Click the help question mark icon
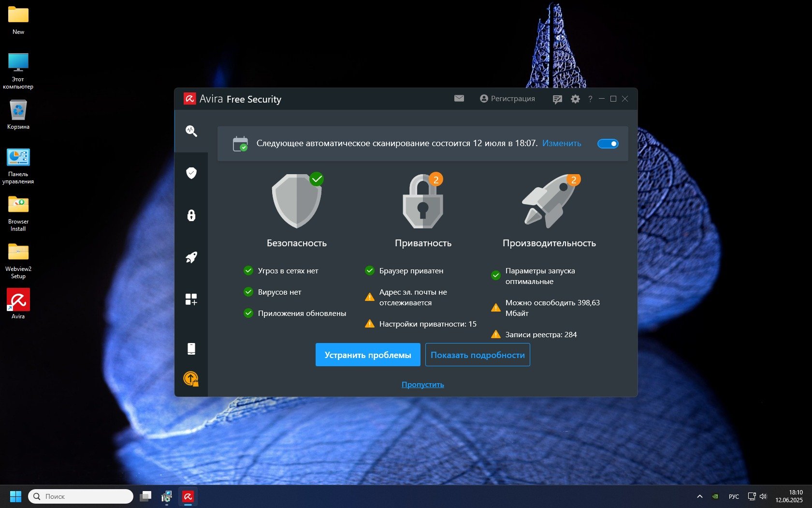 pyautogui.click(x=590, y=99)
